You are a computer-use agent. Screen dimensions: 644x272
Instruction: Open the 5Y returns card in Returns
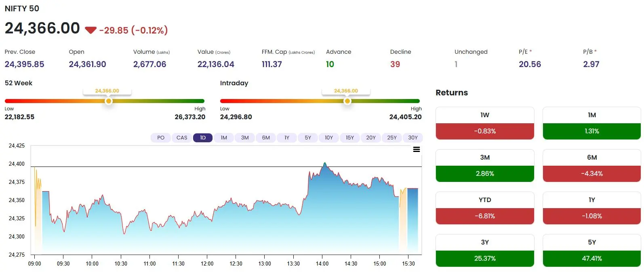(592, 251)
